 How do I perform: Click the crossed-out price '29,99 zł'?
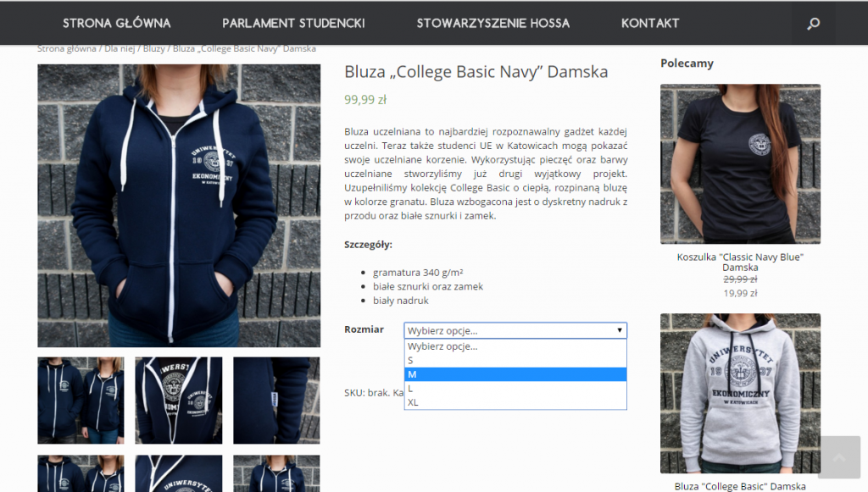740,279
